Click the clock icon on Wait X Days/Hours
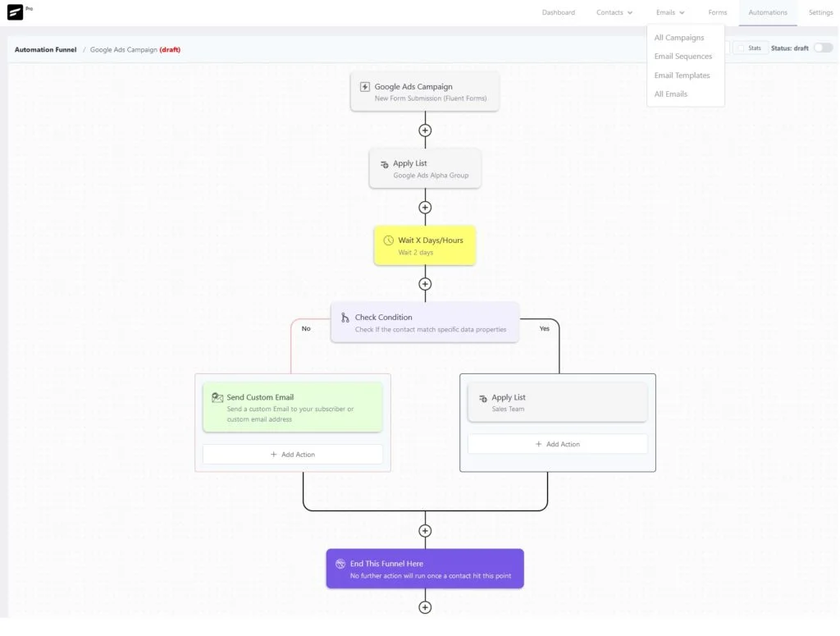The image size is (840, 636). point(388,240)
